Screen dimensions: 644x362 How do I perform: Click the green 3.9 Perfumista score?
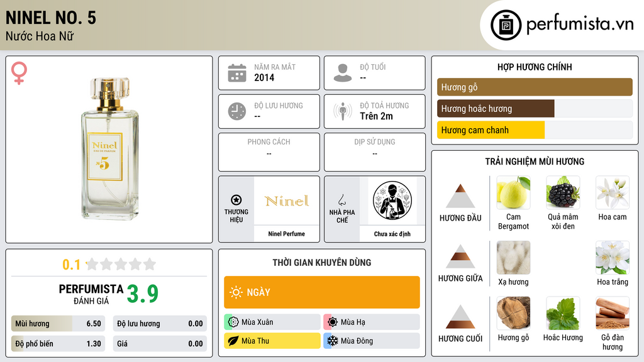pos(143,293)
